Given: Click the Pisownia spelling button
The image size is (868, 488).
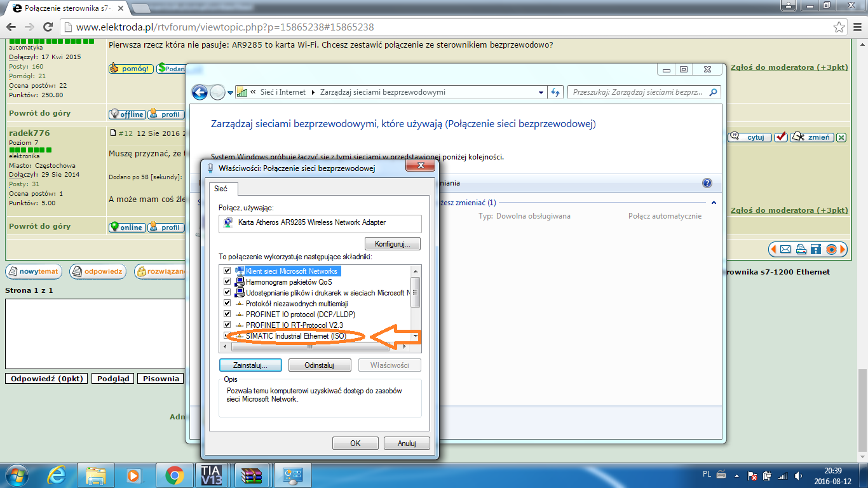Looking at the screenshot, I should (161, 379).
